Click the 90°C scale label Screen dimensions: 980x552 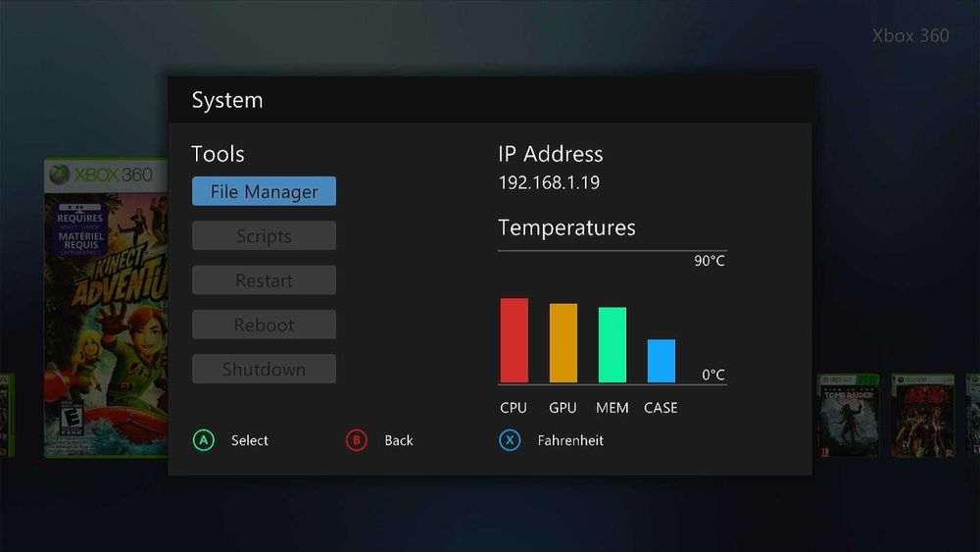tap(710, 261)
